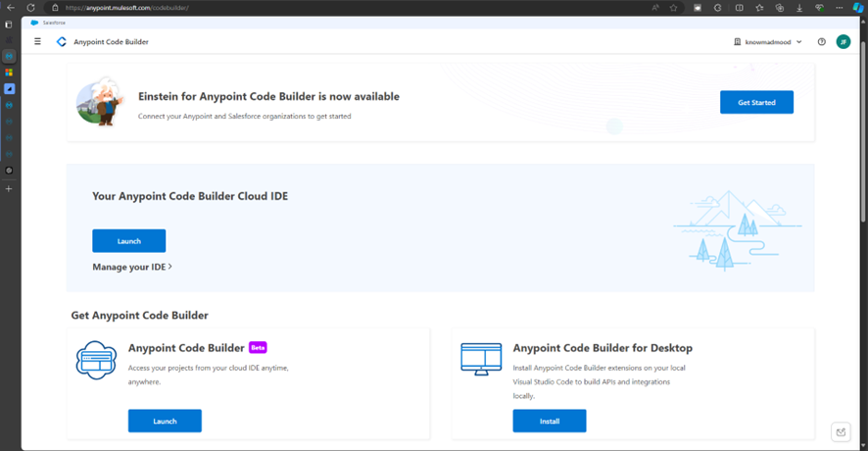View site information via the lock icon

[55, 8]
